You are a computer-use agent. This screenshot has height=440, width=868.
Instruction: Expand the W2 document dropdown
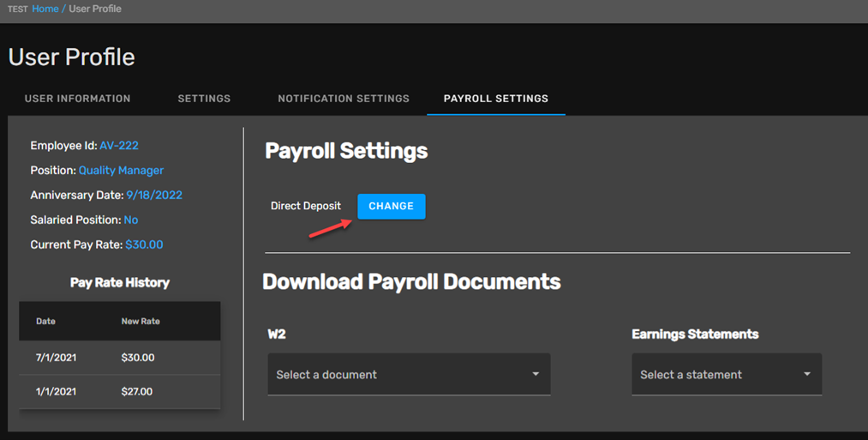pos(409,375)
